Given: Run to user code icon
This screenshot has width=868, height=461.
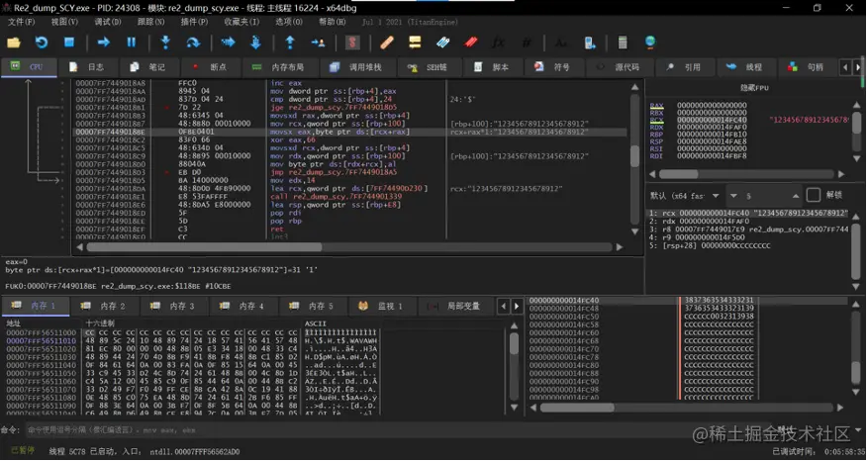Looking at the screenshot, I should [319, 43].
